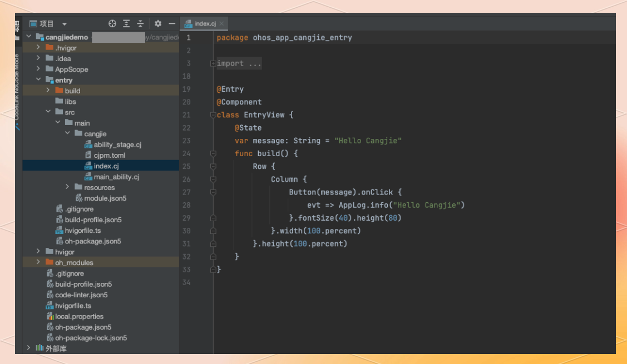Select the libs folder
Image resolution: width=627 pixels, height=364 pixels.
tap(66, 102)
